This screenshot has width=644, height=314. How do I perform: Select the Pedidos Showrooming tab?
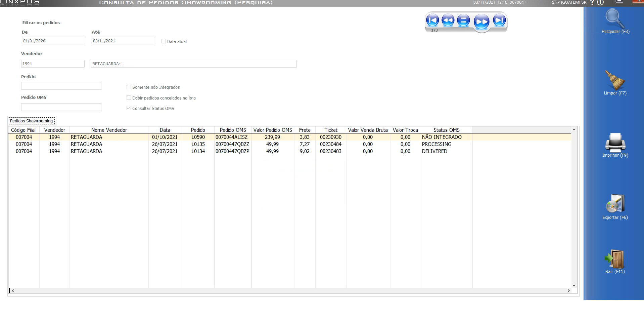(32, 121)
